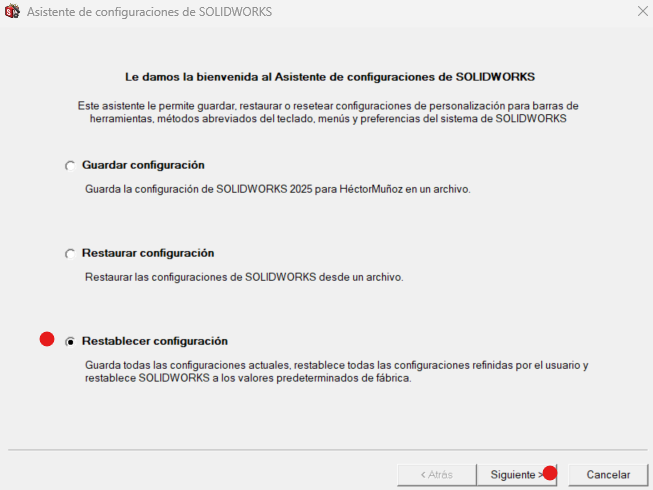Close the SOLIDWORKS settings wizard window
The height and width of the screenshot is (490, 653).
tap(643, 11)
